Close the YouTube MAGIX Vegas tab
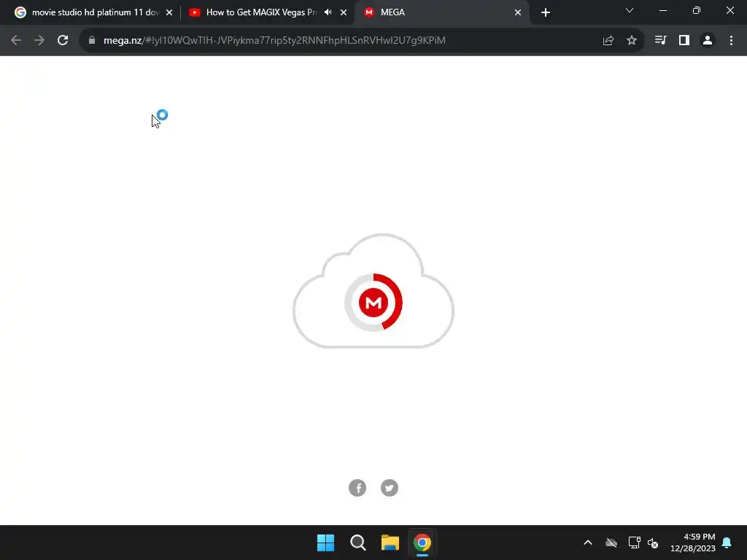 point(344,12)
